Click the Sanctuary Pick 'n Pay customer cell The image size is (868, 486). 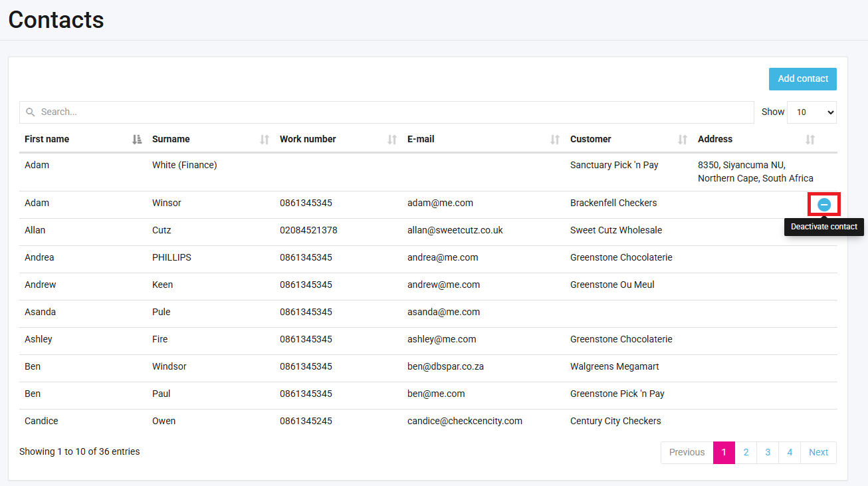pyautogui.click(x=614, y=166)
